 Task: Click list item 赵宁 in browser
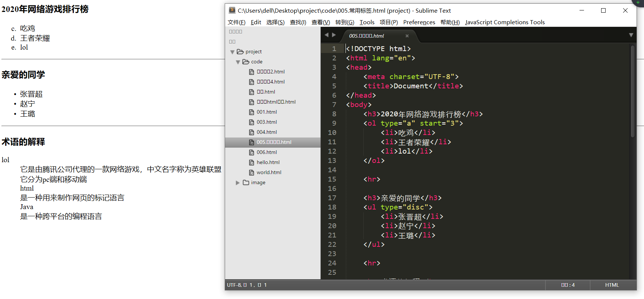(28, 104)
